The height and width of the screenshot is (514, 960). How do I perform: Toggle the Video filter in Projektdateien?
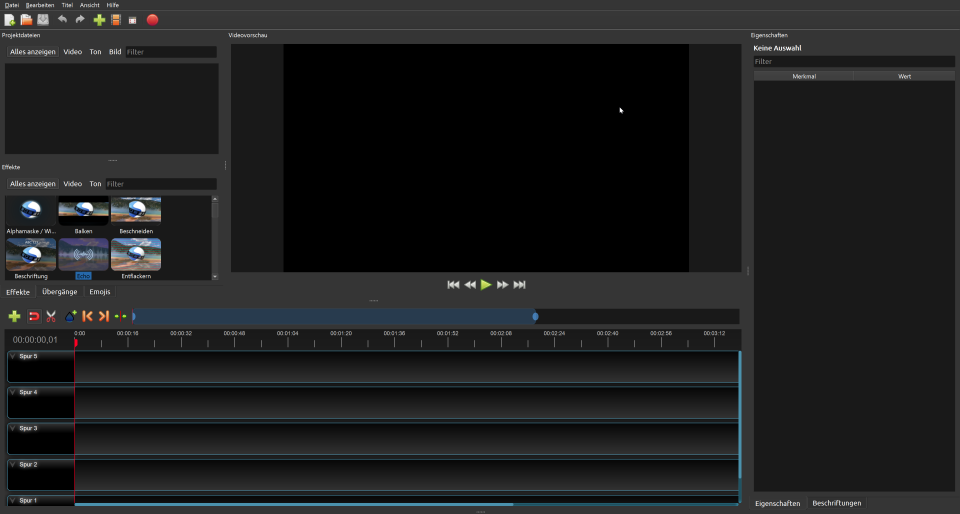coord(73,52)
